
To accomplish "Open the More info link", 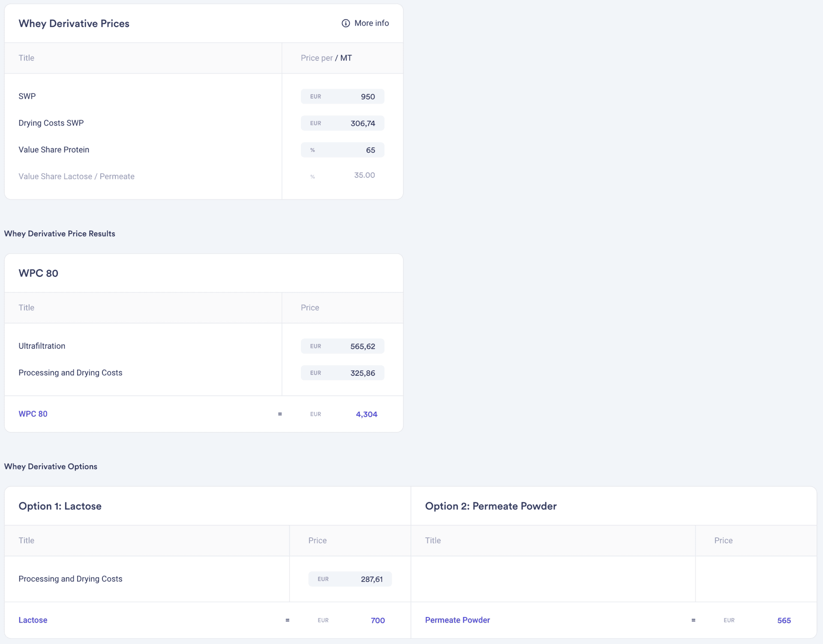I will (365, 23).
